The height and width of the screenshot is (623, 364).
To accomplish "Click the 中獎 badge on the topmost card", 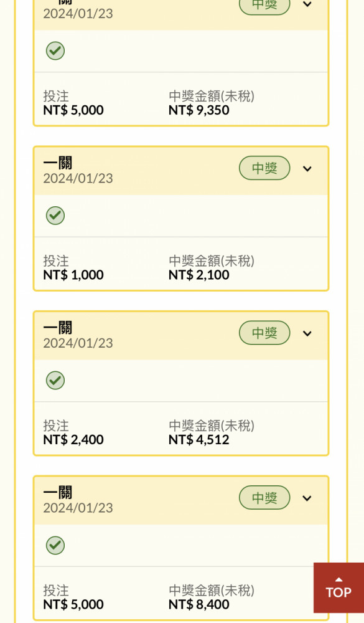I will (x=264, y=6).
